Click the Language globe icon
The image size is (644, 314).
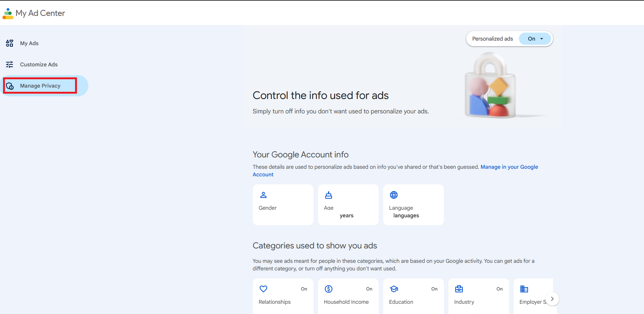pos(394,195)
